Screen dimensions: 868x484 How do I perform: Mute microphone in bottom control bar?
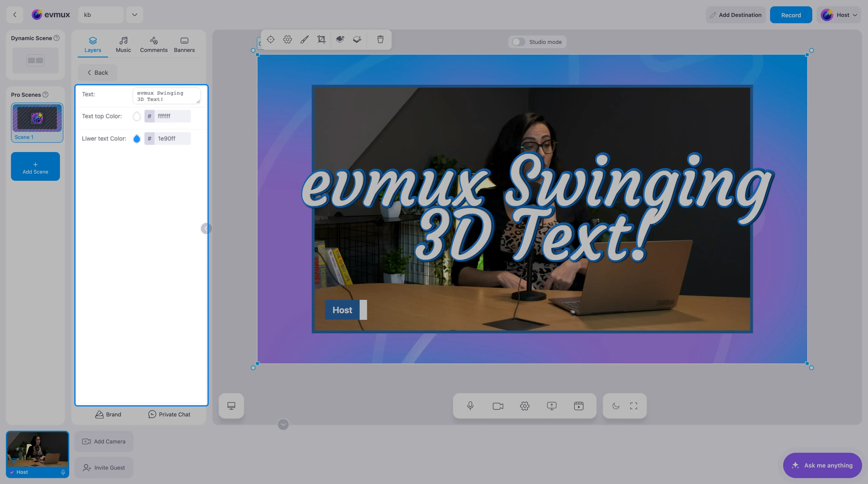tap(470, 406)
